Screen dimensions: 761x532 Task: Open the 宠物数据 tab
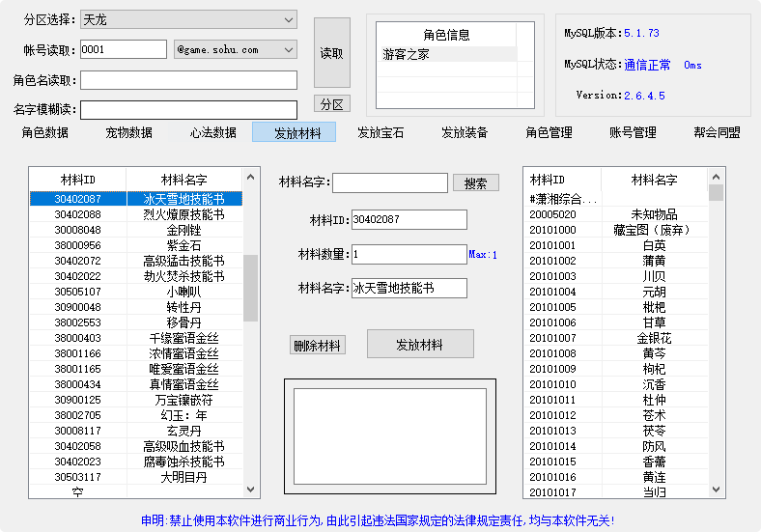(x=129, y=132)
